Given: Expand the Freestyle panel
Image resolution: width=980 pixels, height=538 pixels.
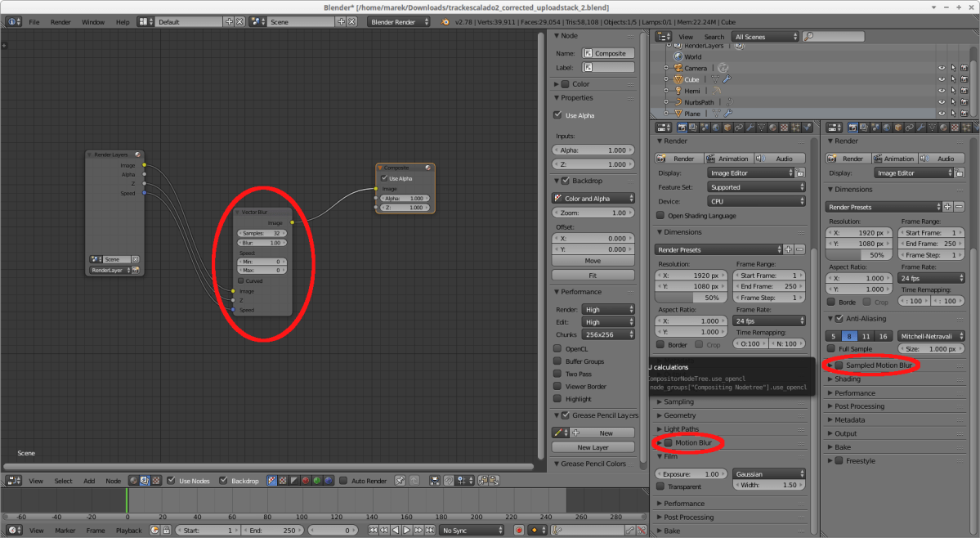Looking at the screenshot, I should click(860, 460).
